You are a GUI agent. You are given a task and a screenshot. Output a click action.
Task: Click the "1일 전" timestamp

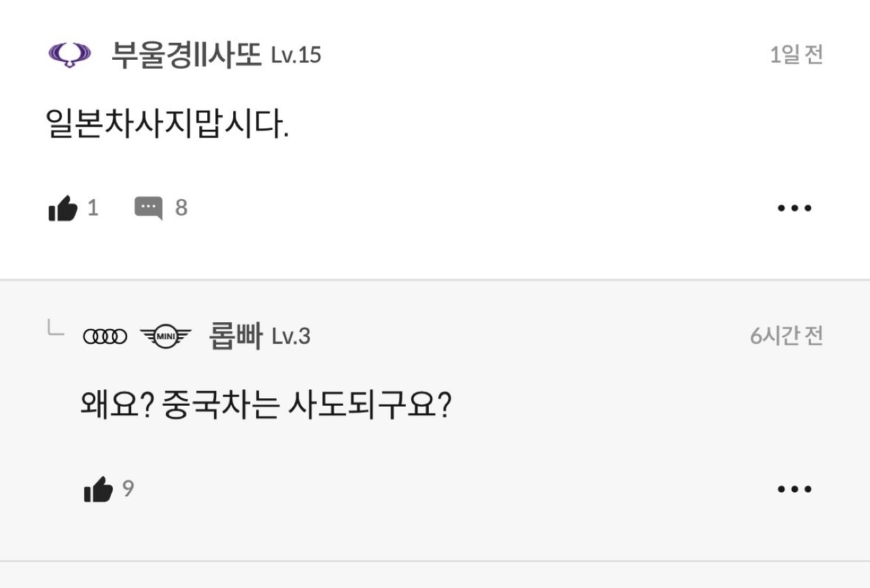[x=796, y=55]
